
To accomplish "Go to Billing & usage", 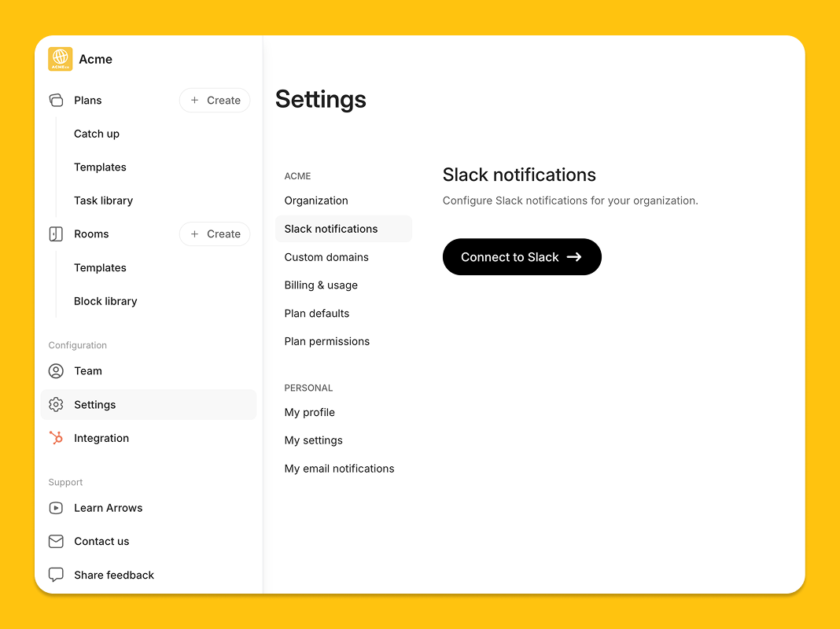I will point(321,285).
